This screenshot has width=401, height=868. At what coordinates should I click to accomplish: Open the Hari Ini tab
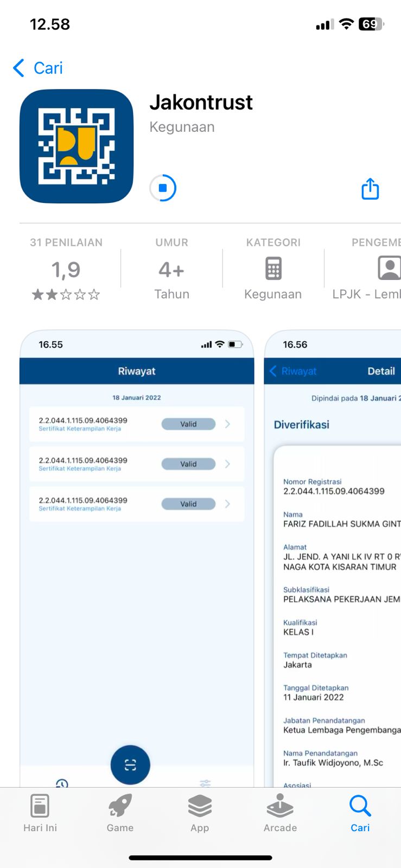[40, 813]
